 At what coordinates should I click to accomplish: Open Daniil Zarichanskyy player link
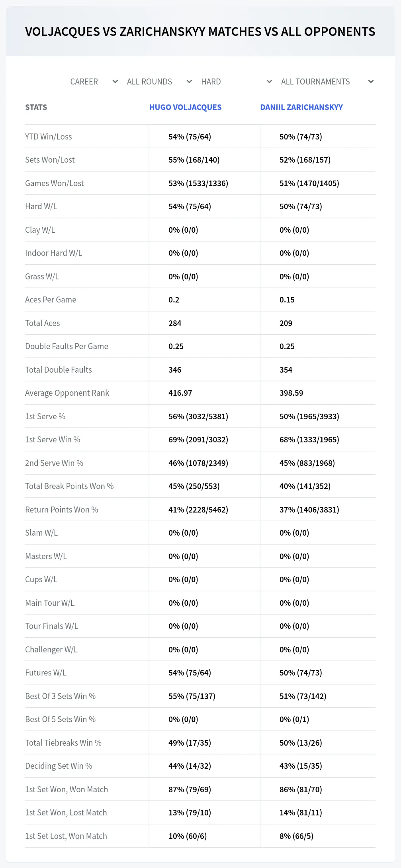pyautogui.click(x=301, y=107)
